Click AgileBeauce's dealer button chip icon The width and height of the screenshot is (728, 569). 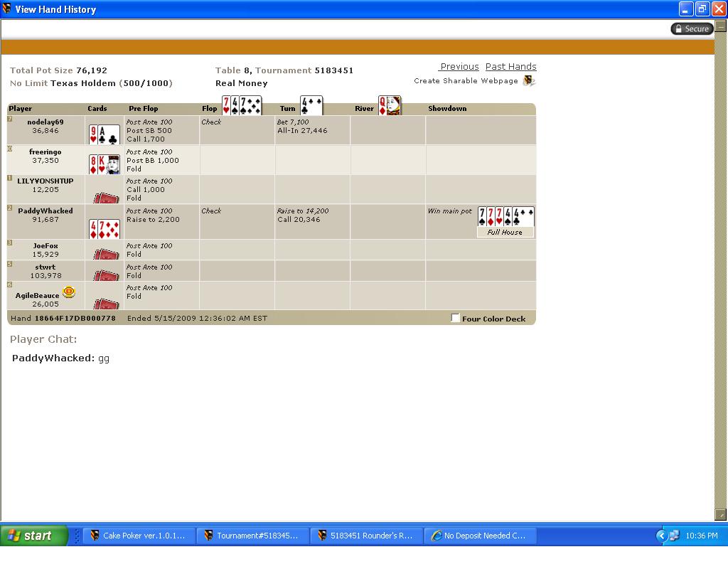pyautogui.click(x=69, y=292)
